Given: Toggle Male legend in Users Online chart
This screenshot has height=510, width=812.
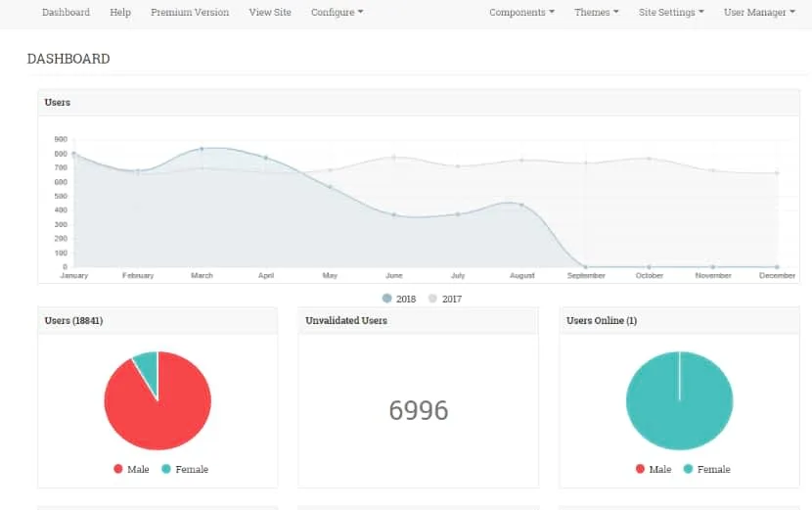Looking at the screenshot, I should (654, 469).
